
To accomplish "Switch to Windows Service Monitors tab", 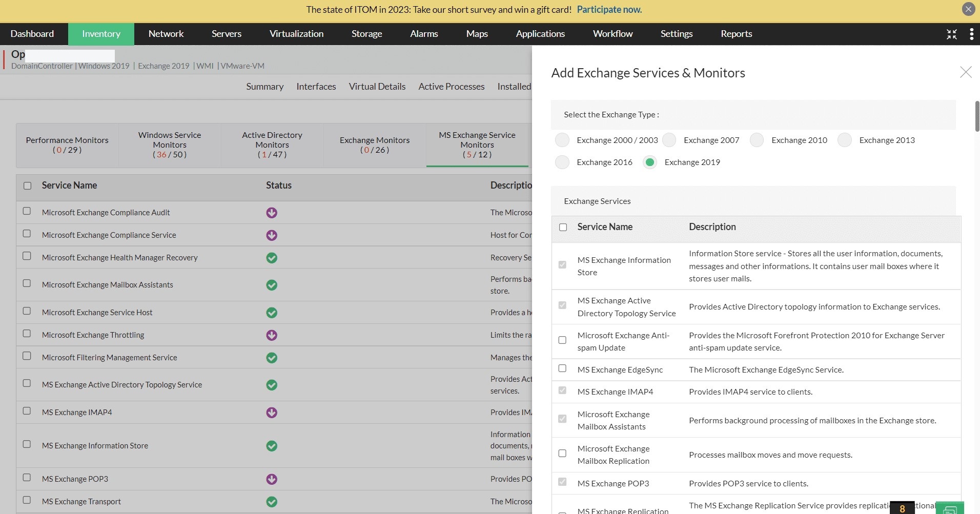I will [x=170, y=145].
